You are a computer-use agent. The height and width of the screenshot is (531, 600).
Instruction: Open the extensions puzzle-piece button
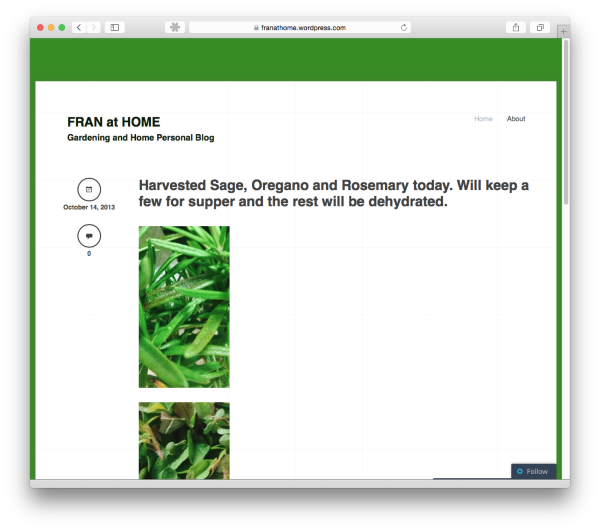pyautogui.click(x=175, y=28)
